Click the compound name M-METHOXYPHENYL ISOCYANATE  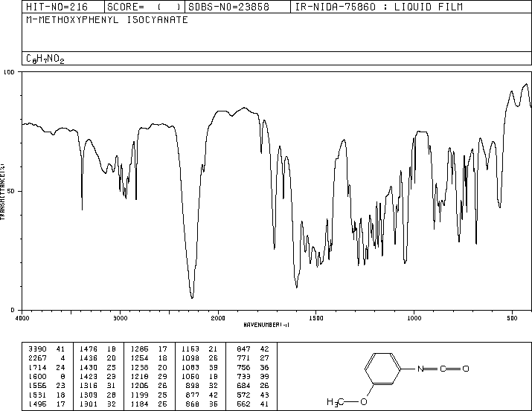(107, 20)
